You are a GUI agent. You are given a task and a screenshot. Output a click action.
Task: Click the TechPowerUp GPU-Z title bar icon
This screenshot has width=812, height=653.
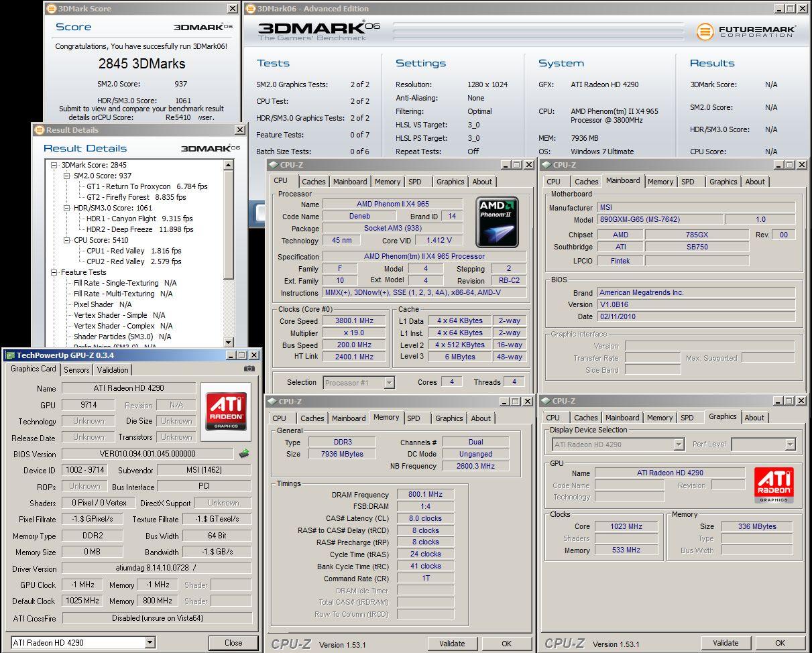9,355
